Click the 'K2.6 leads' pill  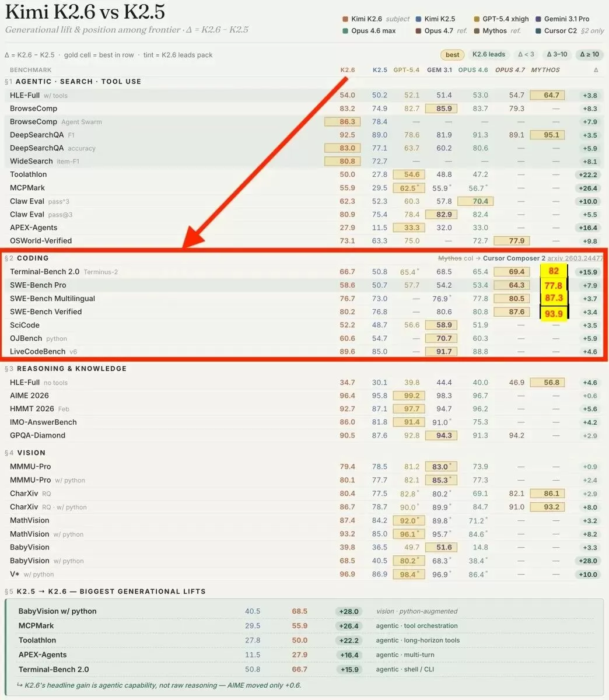pos(489,55)
